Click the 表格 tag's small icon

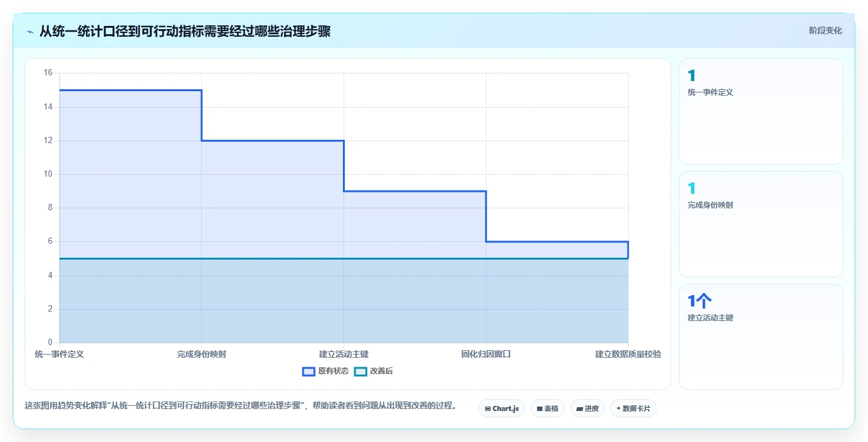point(540,409)
